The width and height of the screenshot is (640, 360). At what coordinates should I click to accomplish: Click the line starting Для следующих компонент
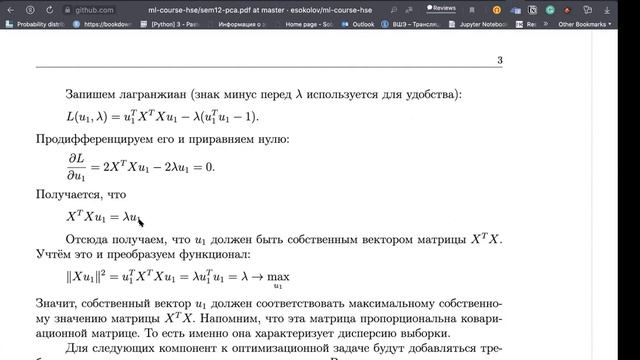[x=284, y=348]
